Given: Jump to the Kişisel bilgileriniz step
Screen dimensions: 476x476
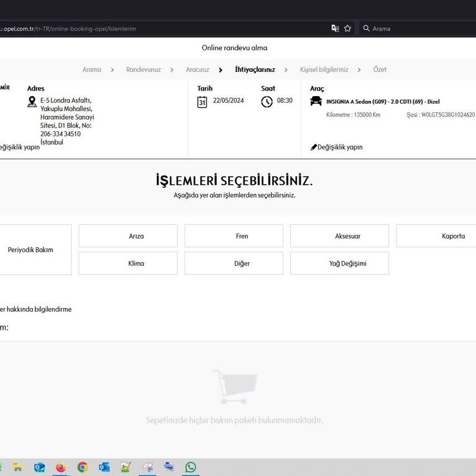Looking at the screenshot, I should 324,69.
